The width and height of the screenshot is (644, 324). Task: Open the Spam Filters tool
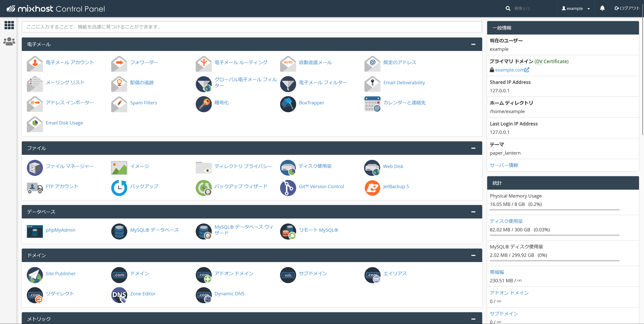144,103
